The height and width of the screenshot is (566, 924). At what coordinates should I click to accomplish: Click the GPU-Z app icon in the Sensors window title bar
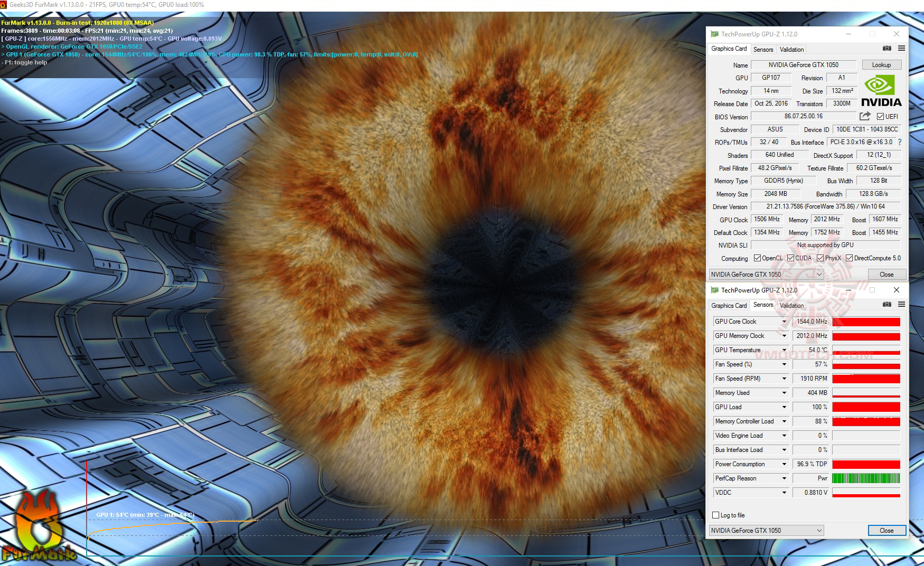coord(714,290)
